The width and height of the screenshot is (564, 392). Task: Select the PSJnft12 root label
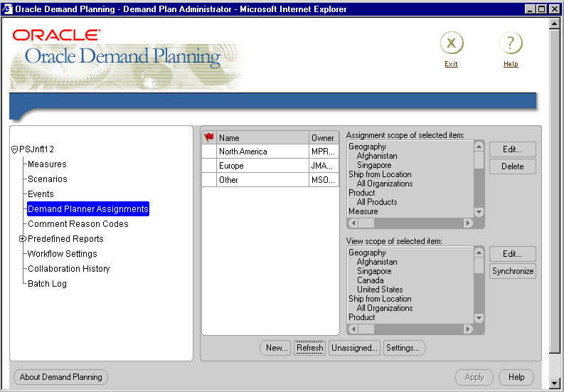[37, 149]
